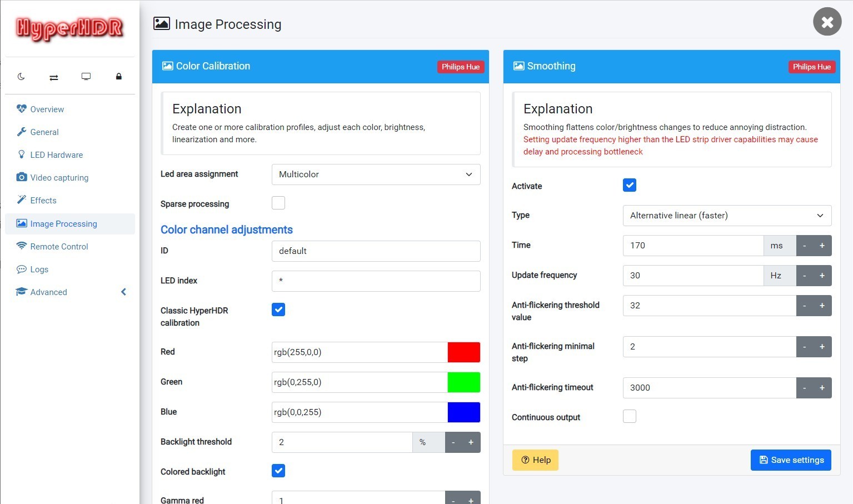The height and width of the screenshot is (504, 853).
Task: Click the Green rgb(0,255,0) field
Action: click(360, 382)
